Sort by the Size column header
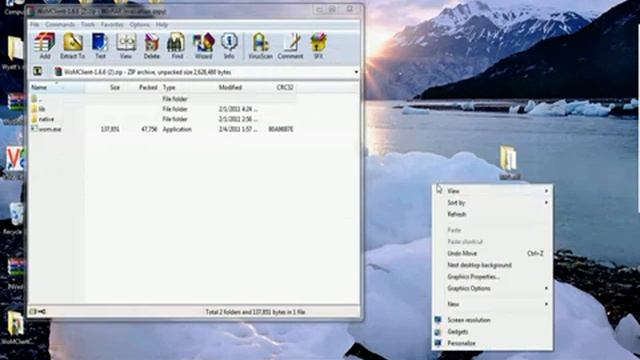Image resolution: width=640 pixels, height=360 pixels. 103,87
